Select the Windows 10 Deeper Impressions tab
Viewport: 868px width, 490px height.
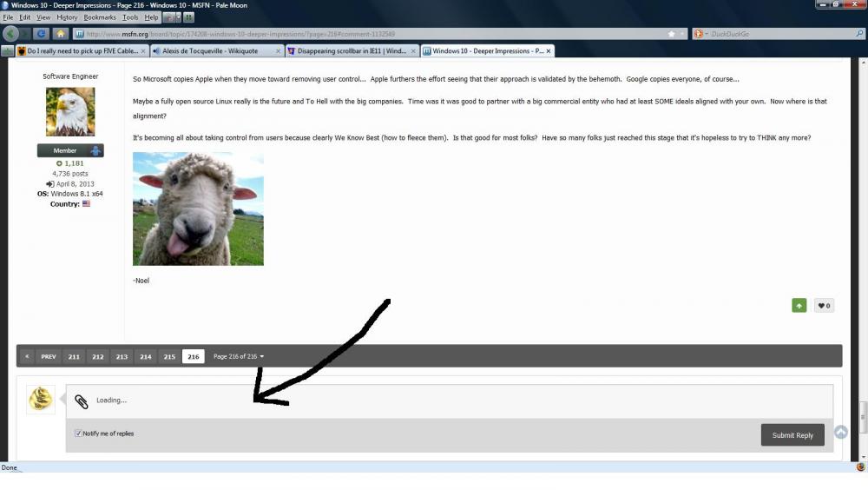pyautogui.click(x=487, y=51)
